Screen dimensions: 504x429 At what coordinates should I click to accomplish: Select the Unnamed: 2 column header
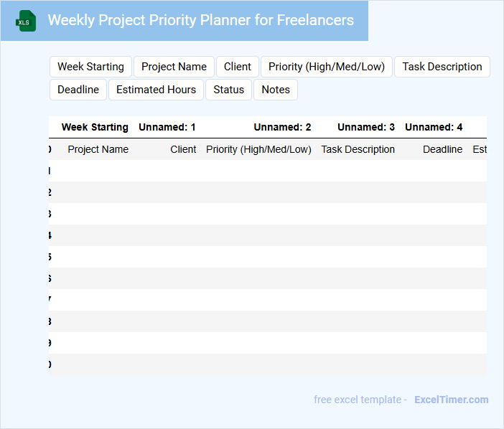pos(282,127)
